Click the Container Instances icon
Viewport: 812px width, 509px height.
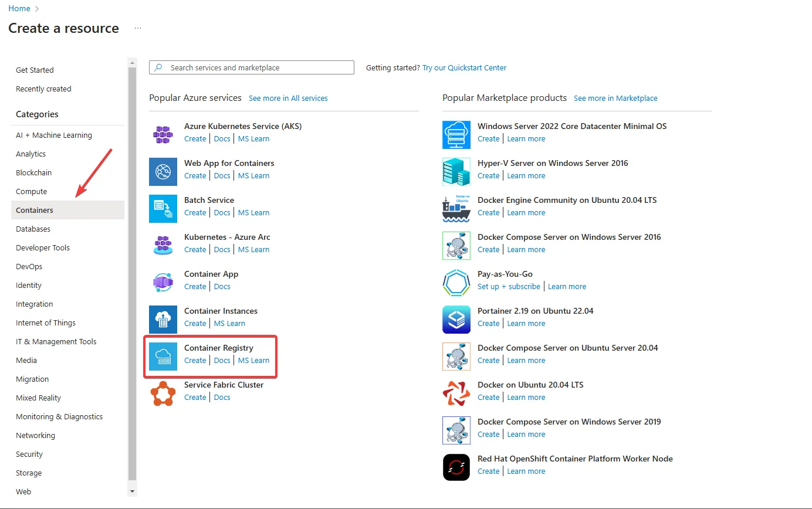pos(163,320)
